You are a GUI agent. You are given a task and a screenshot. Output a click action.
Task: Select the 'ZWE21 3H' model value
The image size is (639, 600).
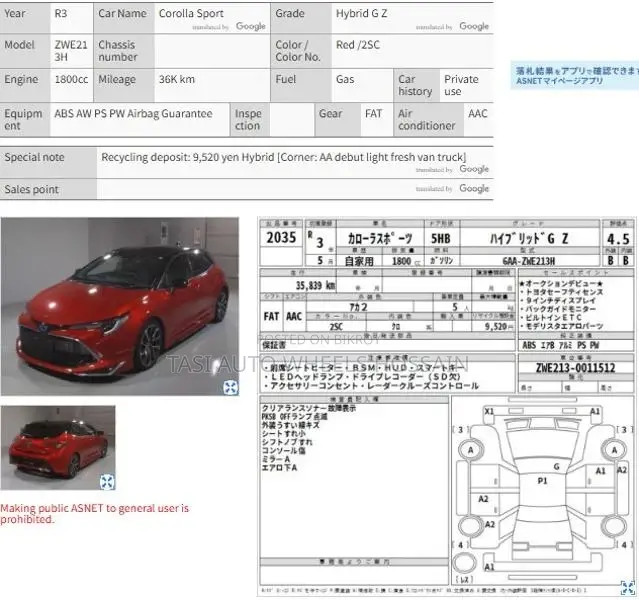tap(71, 51)
